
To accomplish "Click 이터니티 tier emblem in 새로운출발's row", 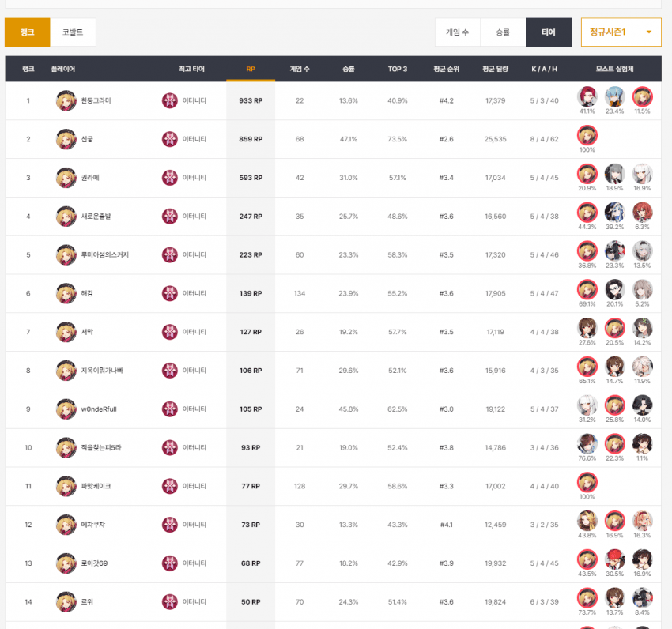I will (x=170, y=217).
